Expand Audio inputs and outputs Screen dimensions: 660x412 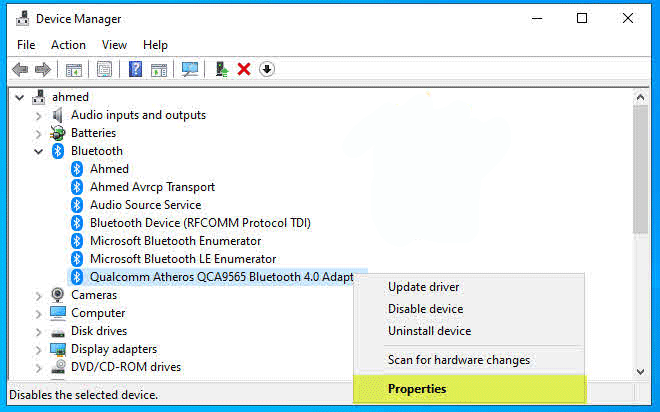click(x=39, y=115)
